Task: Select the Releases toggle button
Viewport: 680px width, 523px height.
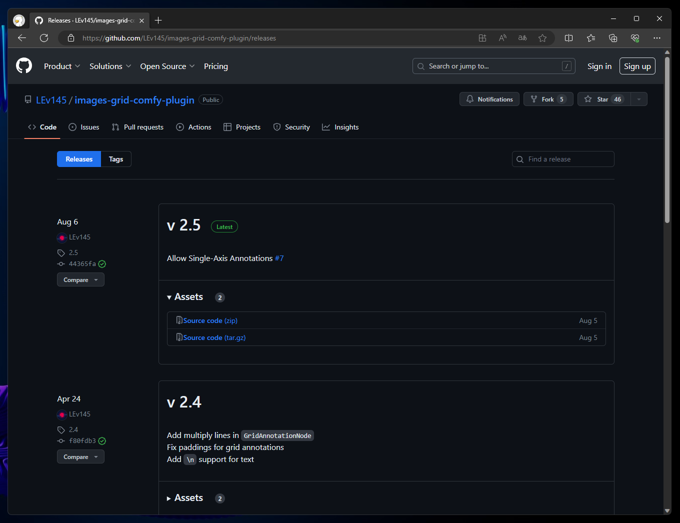Action: pyautogui.click(x=79, y=159)
